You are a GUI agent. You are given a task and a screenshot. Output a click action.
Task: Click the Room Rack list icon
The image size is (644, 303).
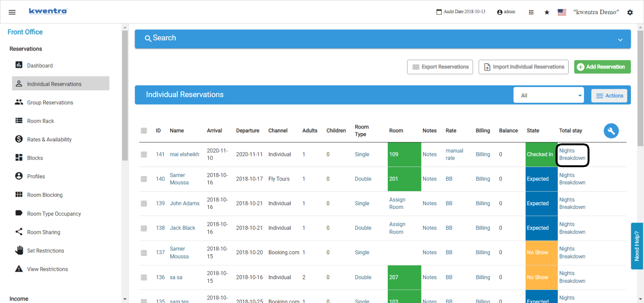click(x=19, y=121)
